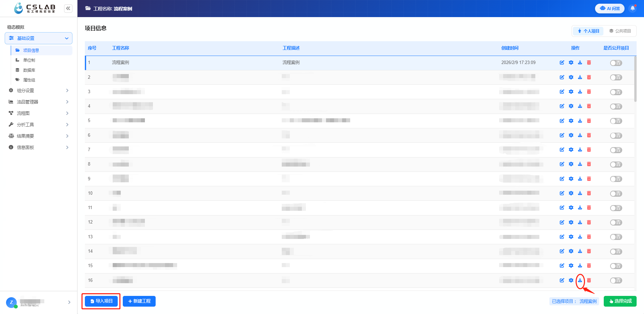Click the edit icon for row 1
644x314 pixels.
click(x=562, y=63)
